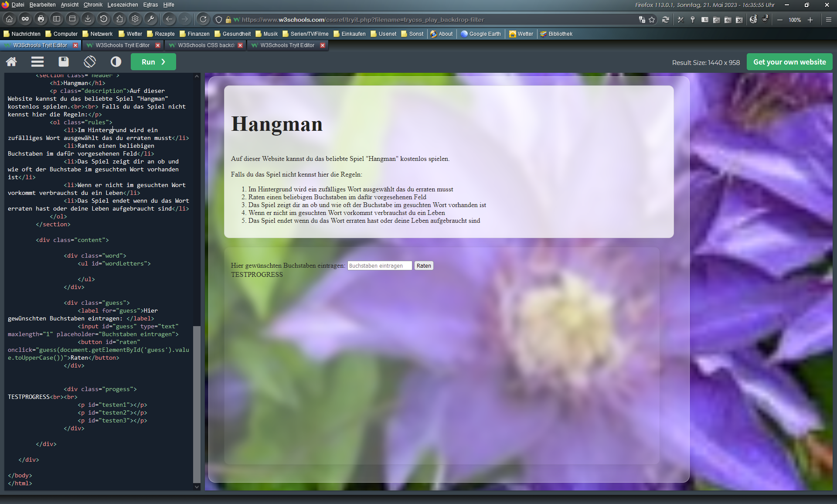Expand the Rezepte bookmarks folder
Screen dimensions: 837x504
click(161, 34)
